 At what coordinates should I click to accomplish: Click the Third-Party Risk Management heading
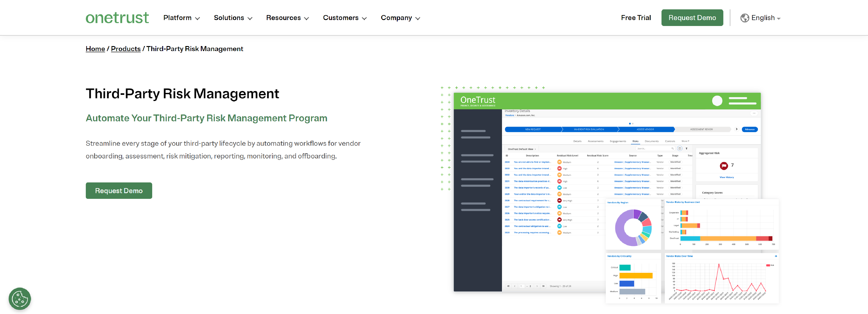tap(182, 94)
